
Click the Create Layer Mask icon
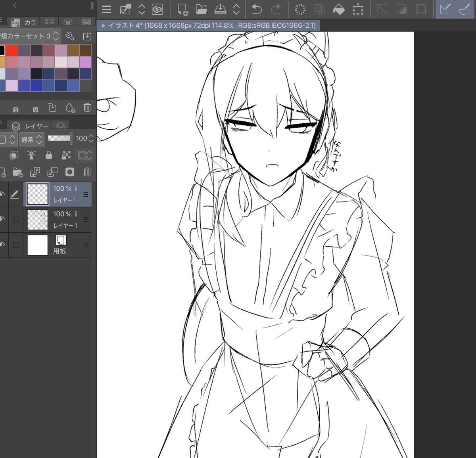click(70, 172)
